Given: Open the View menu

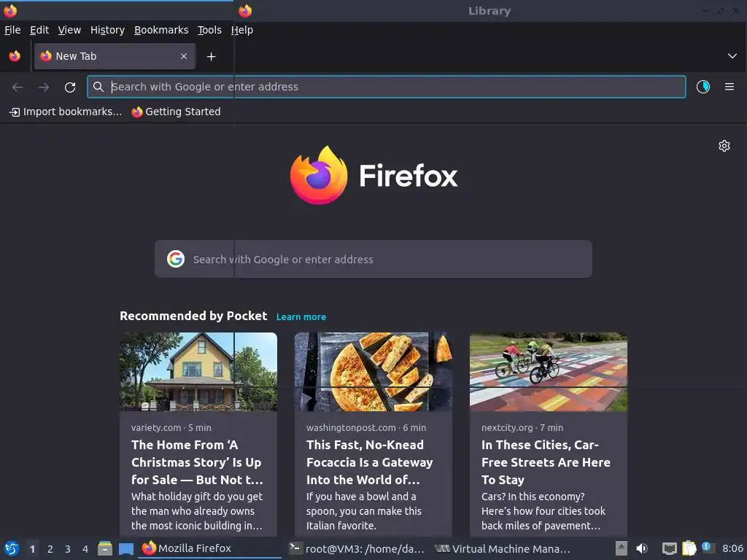Looking at the screenshot, I should (69, 30).
